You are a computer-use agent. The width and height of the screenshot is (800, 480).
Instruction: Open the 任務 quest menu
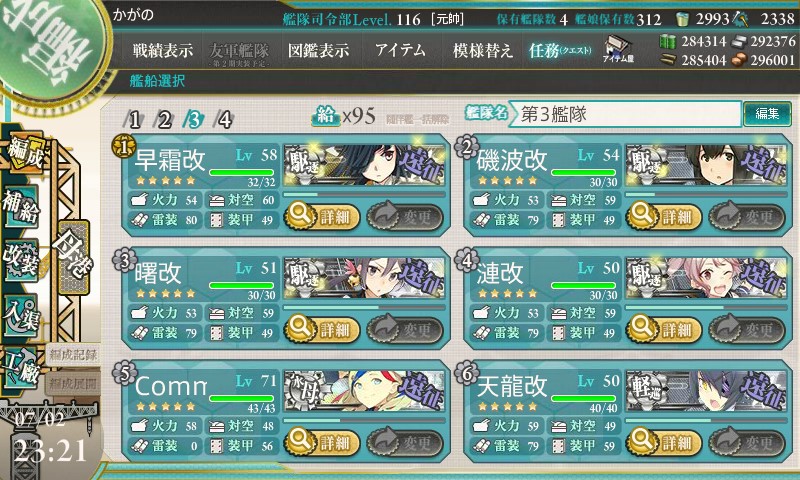(x=560, y=50)
